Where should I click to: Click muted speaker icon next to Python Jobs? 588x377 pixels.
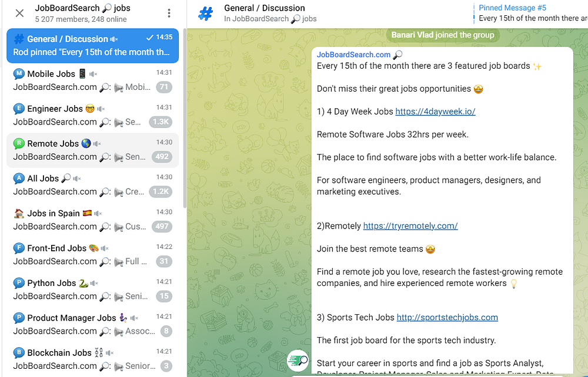coord(94,283)
